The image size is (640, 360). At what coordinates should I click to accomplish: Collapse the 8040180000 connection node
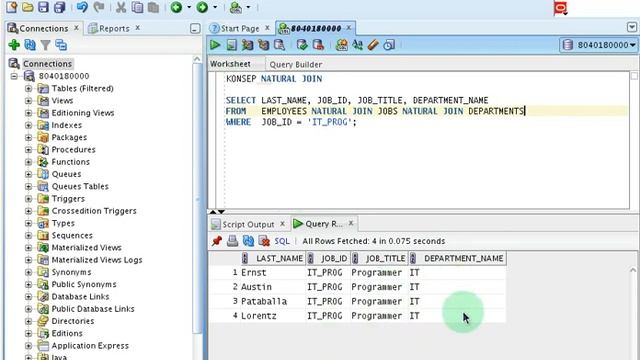pyautogui.click(x=14, y=76)
